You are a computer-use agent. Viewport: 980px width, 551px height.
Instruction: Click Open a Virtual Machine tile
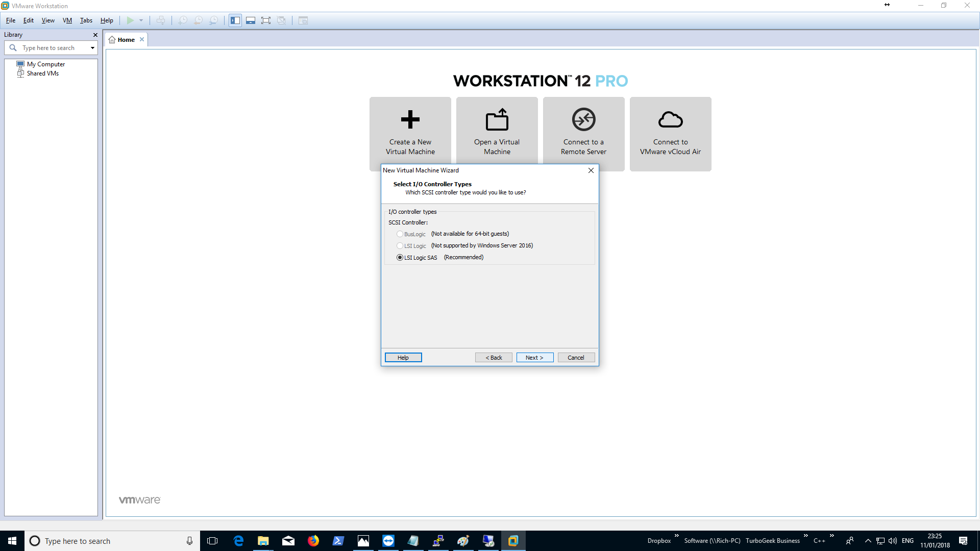tap(497, 134)
